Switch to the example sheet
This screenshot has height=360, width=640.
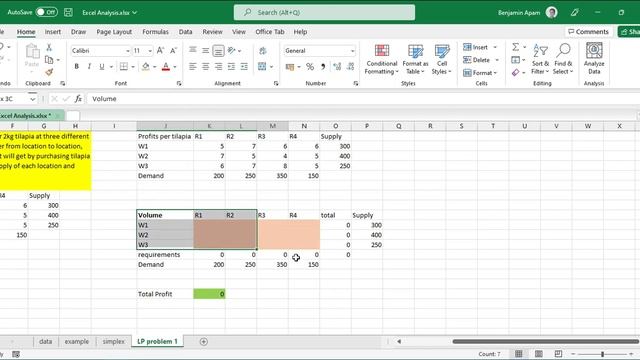[x=77, y=341]
